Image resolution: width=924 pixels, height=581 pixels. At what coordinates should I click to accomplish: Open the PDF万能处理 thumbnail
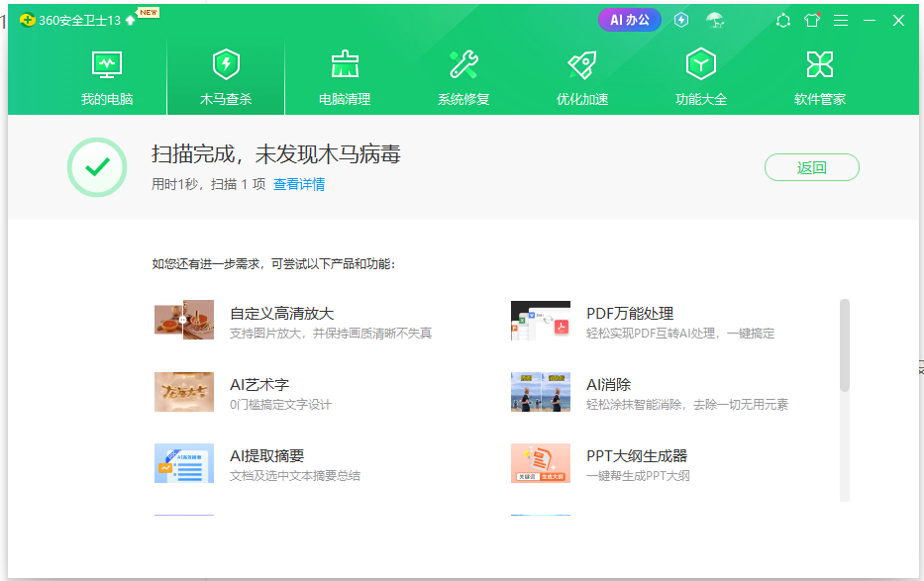click(x=541, y=321)
